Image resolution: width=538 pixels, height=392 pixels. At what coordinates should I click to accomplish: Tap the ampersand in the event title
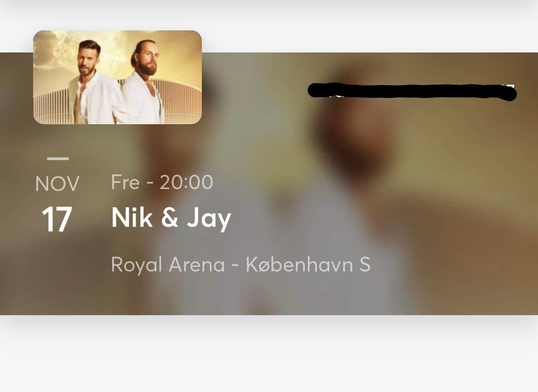[170, 218]
